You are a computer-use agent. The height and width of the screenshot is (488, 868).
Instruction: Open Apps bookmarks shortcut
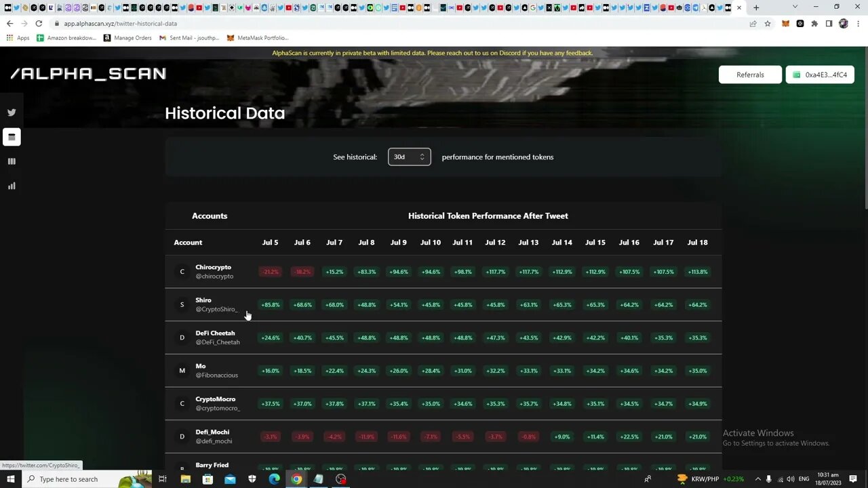click(x=18, y=38)
